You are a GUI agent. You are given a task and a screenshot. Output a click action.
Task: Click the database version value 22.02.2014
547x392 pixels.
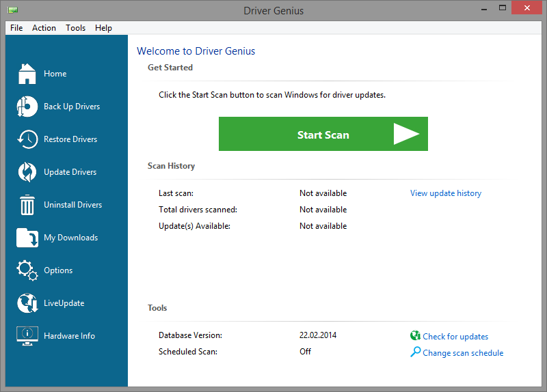pyautogui.click(x=318, y=335)
